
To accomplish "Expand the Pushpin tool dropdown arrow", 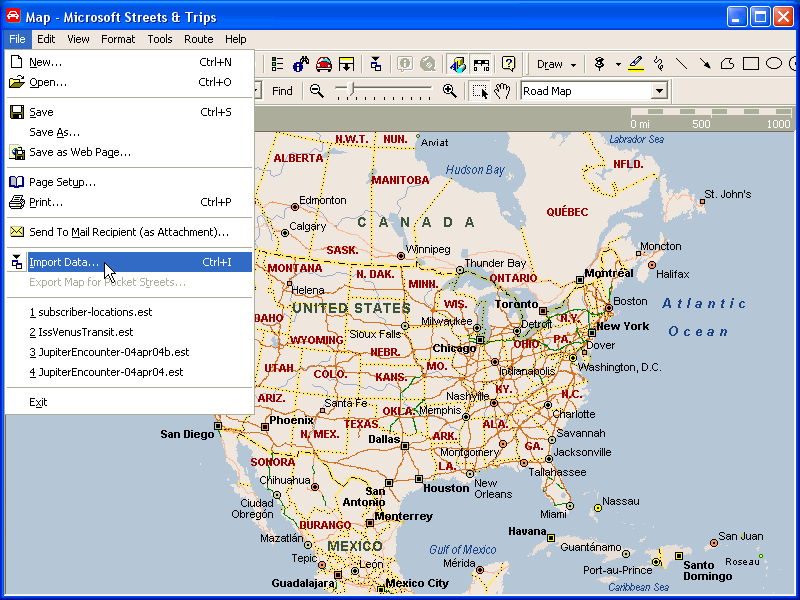I will pos(618,64).
